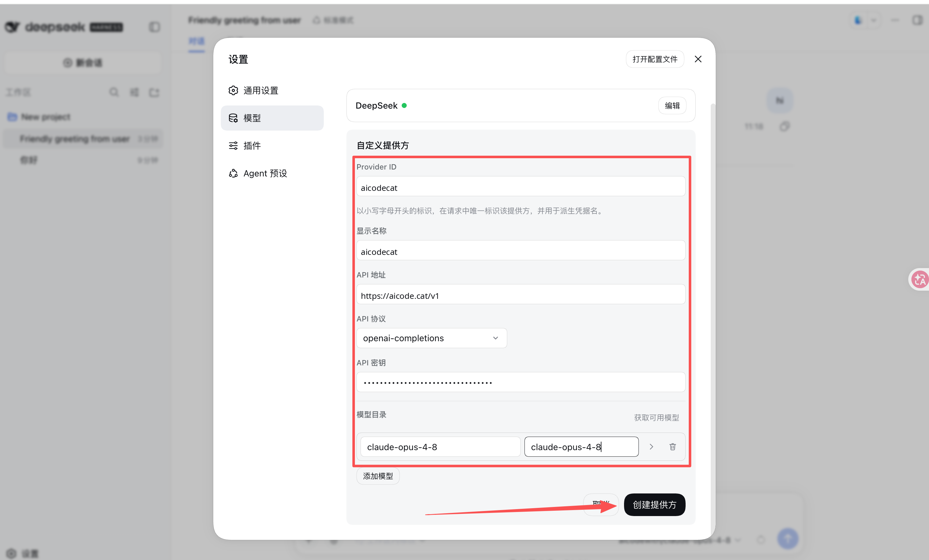Switch to the 对话 tab in main window
The width and height of the screenshot is (929, 560).
pyautogui.click(x=196, y=41)
